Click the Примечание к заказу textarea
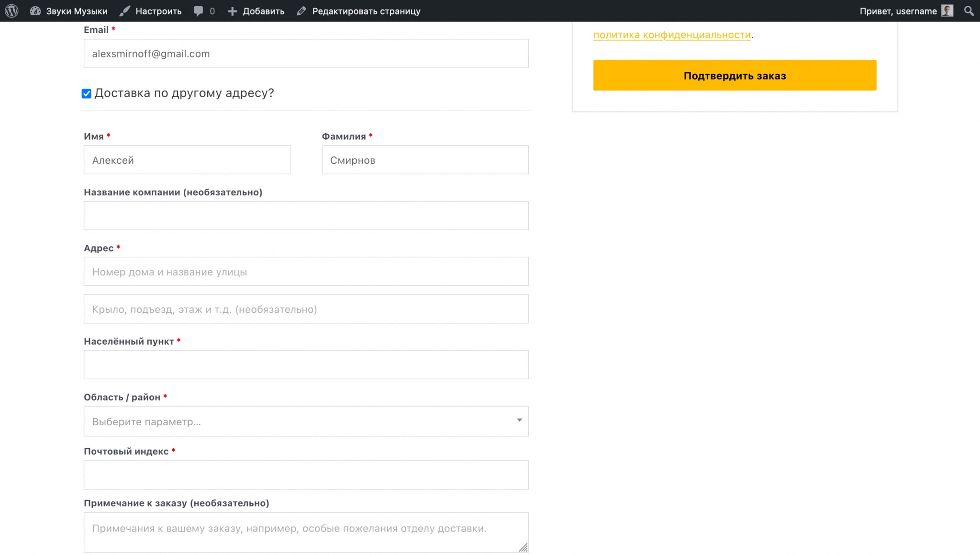Viewport: 980px width, 555px height. click(306, 532)
